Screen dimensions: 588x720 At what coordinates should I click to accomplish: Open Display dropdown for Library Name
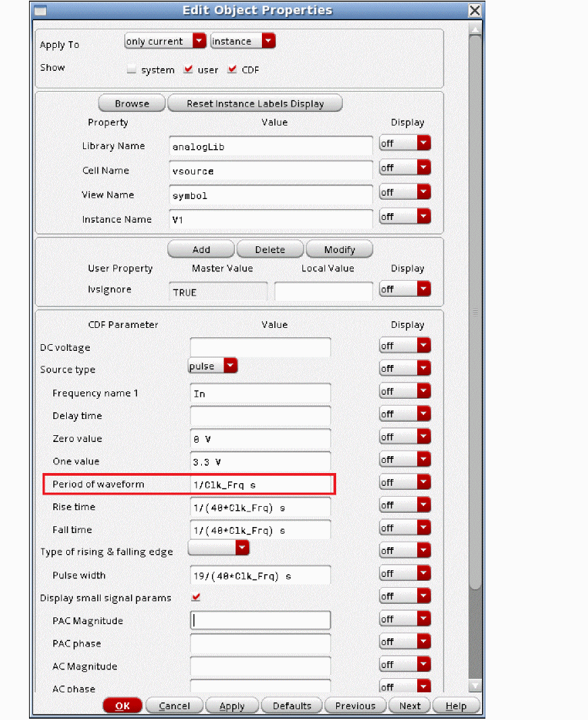click(x=405, y=143)
